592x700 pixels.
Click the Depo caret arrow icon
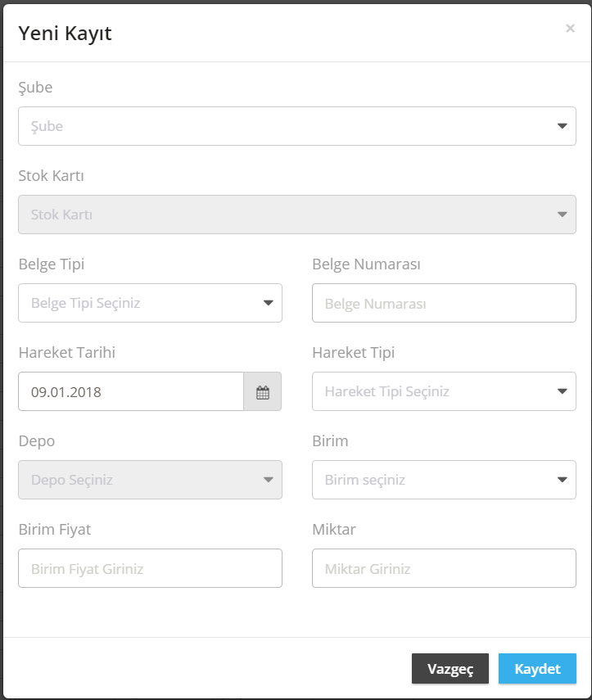[x=269, y=480]
